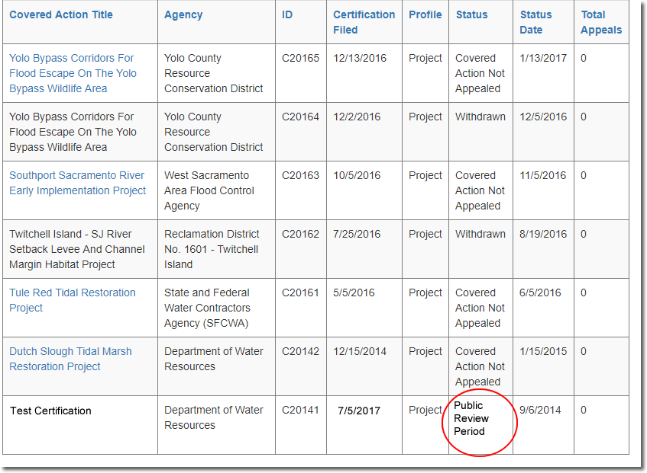Sort by Status column header
This screenshot has height=473, width=647.
pos(472,14)
